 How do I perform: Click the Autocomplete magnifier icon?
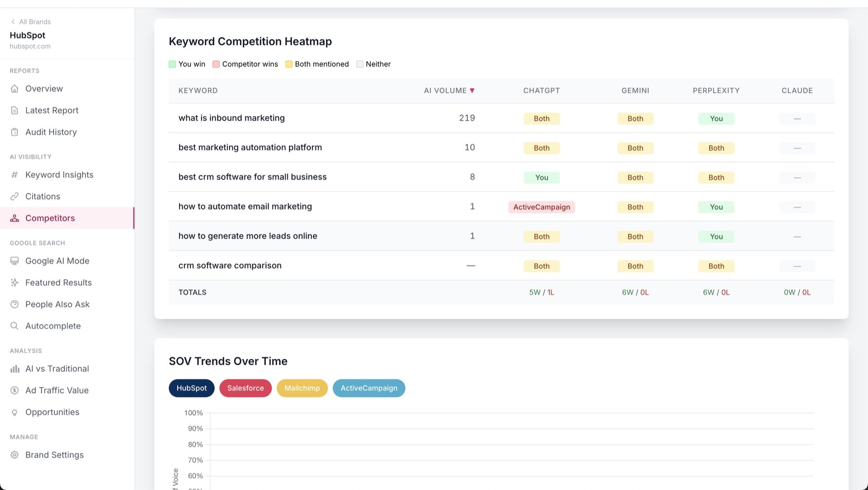[x=14, y=326]
